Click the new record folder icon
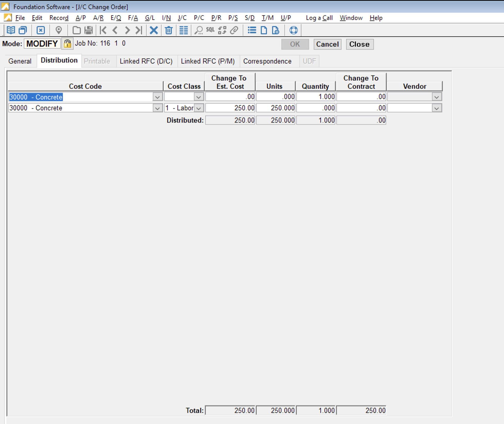 pyautogui.click(x=76, y=30)
